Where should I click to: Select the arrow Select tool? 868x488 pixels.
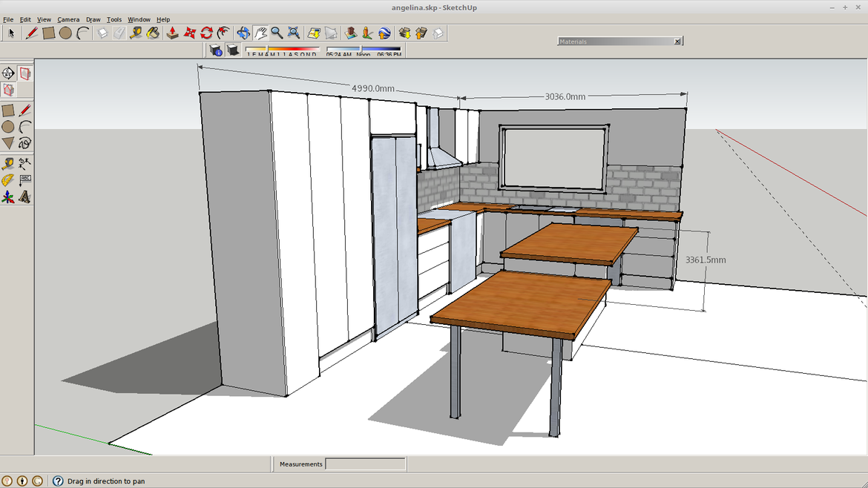click(10, 33)
